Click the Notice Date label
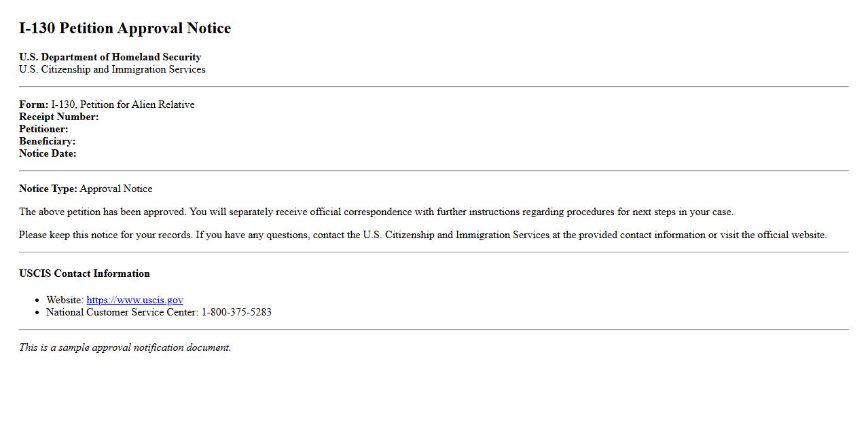The height and width of the screenshot is (441, 868). point(48,153)
